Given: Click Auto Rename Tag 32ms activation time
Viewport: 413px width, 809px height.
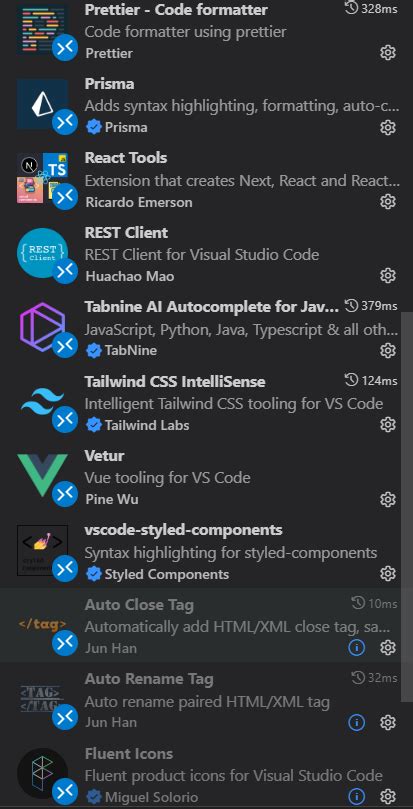Looking at the screenshot, I should (x=374, y=678).
